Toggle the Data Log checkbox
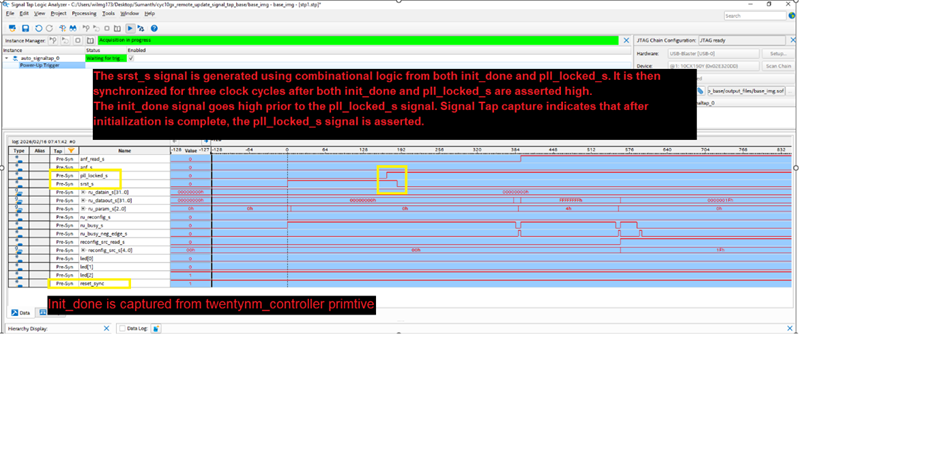939x464 pixels. click(x=122, y=328)
